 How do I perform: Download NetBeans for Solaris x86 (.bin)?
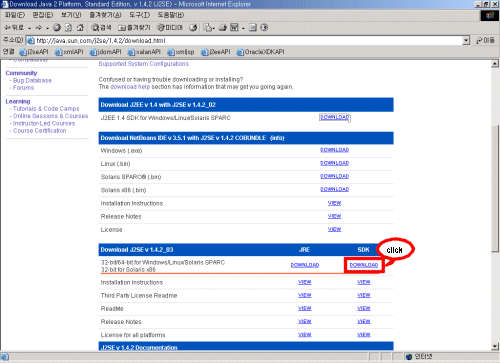pyautogui.click(x=334, y=189)
